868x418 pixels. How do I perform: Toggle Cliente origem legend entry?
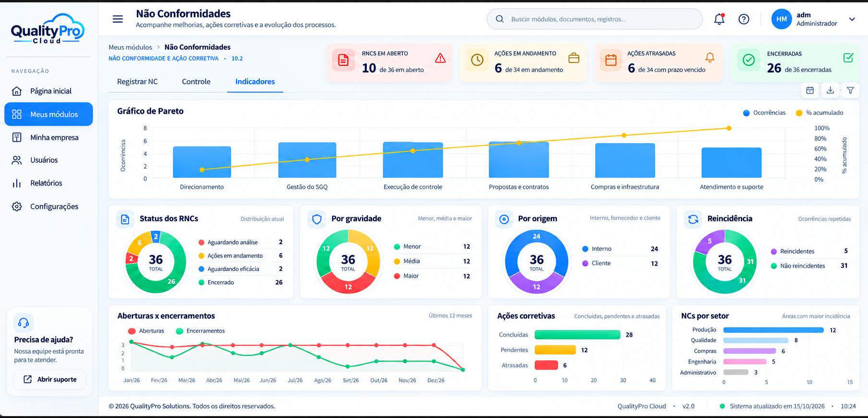pyautogui.click(x=620, y=263)
